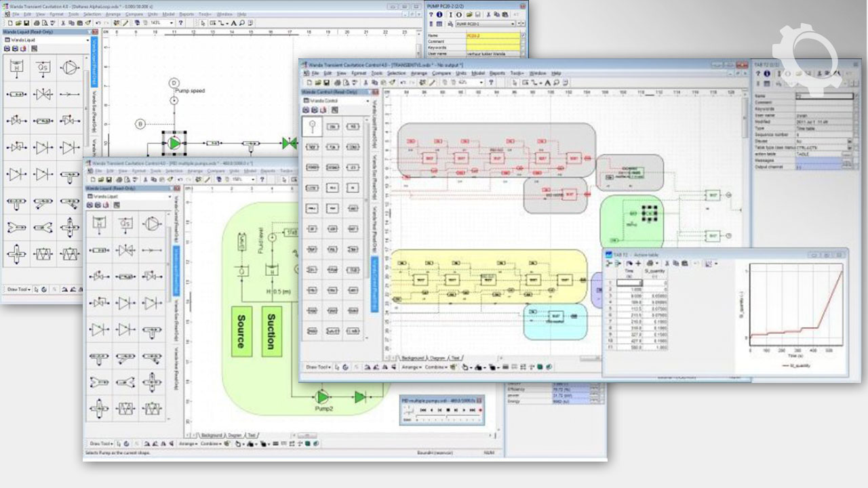Click the red record button in the animation player
Image resolution: width=868 pixels, height=488 pixels.
tap(479, 410)
